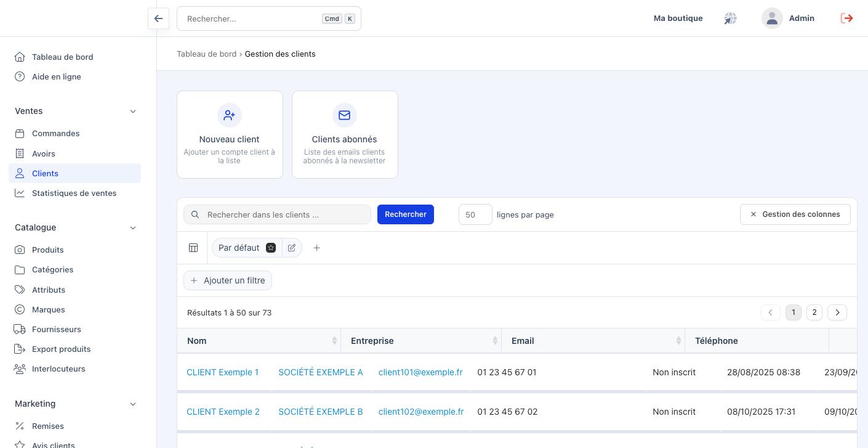868x448 pixels.
Task: Click the blue Rechercher button
Action: (406, 214)
